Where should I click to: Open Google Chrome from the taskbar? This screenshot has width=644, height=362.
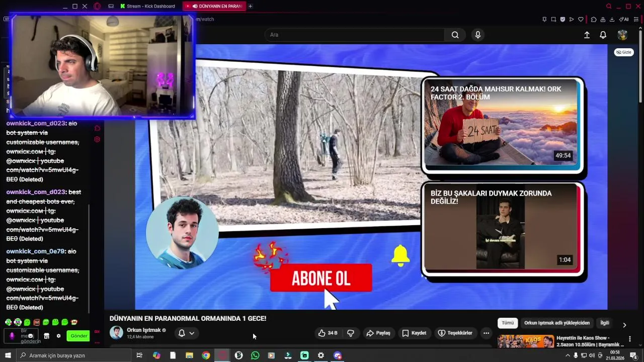pyautogui.click(x=206, y=355)
